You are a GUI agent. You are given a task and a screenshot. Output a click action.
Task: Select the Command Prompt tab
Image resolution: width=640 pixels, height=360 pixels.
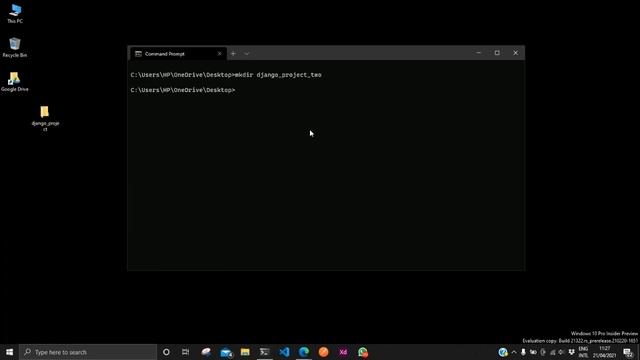pyautogui.click(x=178, y=53)
